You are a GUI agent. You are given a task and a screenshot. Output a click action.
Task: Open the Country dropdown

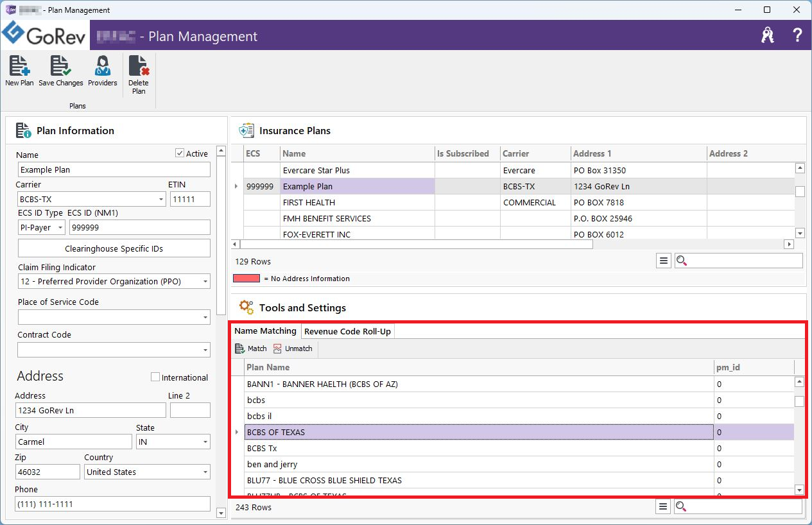click(x=205, y=472)
